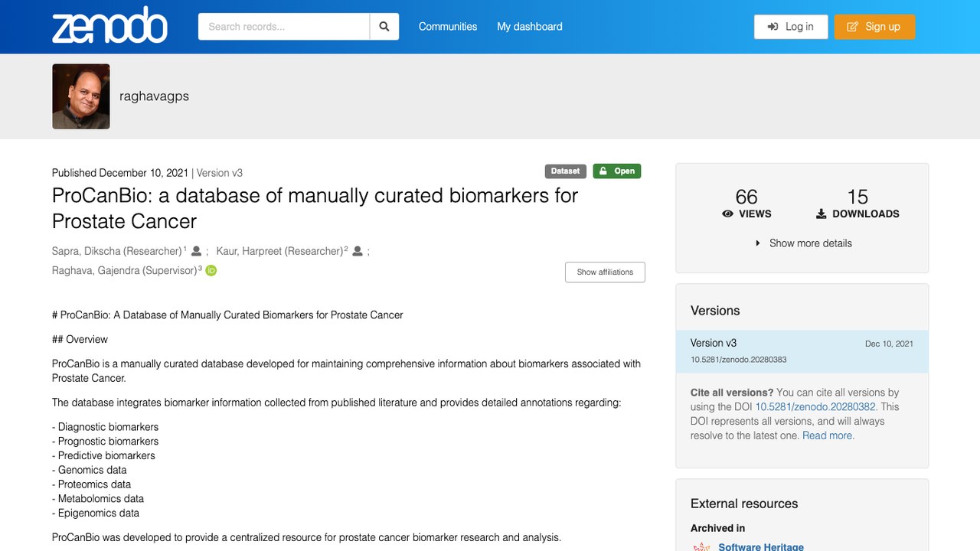This screenshot has width=980, height=551.
Task: Click the External resources heading
Action: click(744, 504)
